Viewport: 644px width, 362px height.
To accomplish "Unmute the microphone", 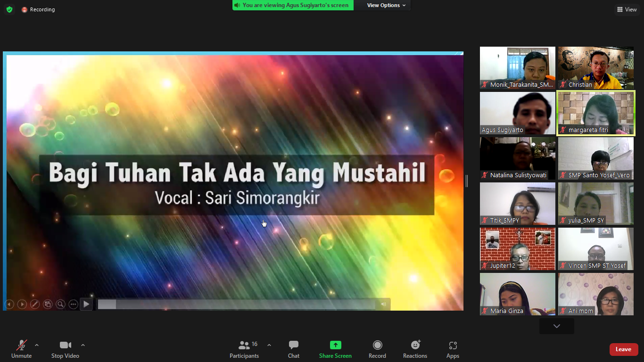I will click(22, 349).
